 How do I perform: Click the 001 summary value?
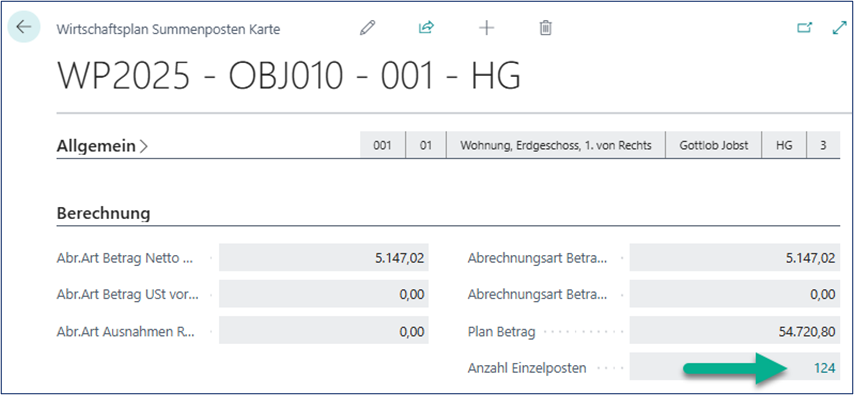[x=383, y=145]
